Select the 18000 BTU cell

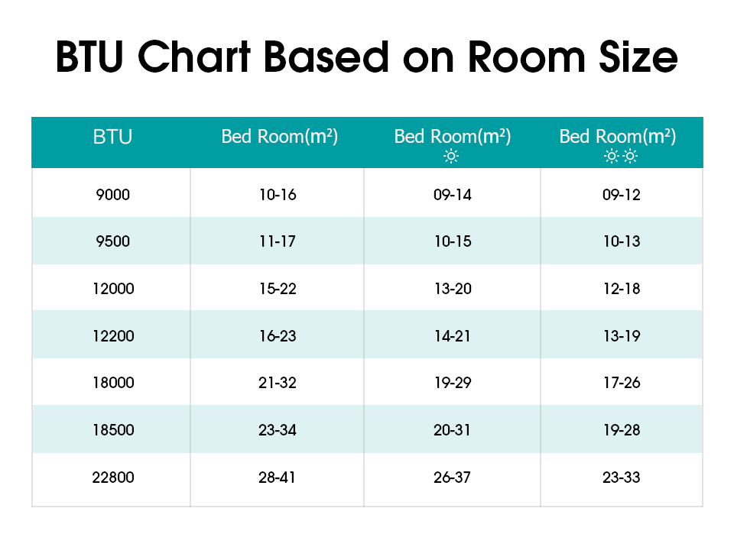tap(113, 383)
